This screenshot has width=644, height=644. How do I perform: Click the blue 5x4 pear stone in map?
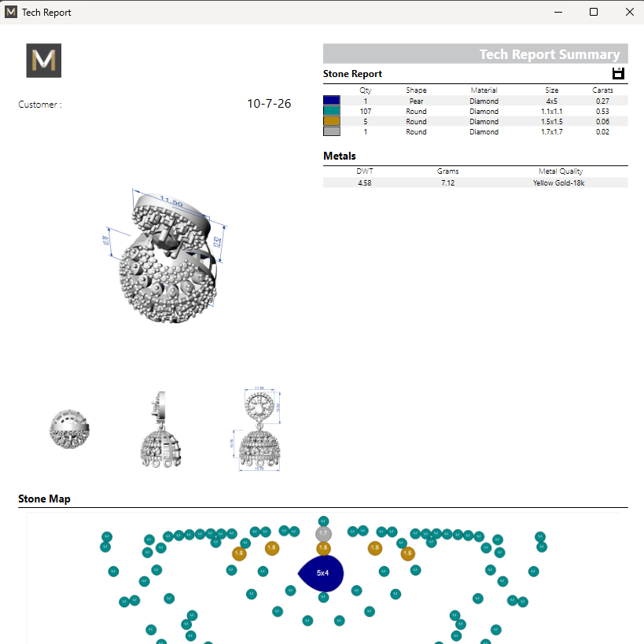[321, 573]
